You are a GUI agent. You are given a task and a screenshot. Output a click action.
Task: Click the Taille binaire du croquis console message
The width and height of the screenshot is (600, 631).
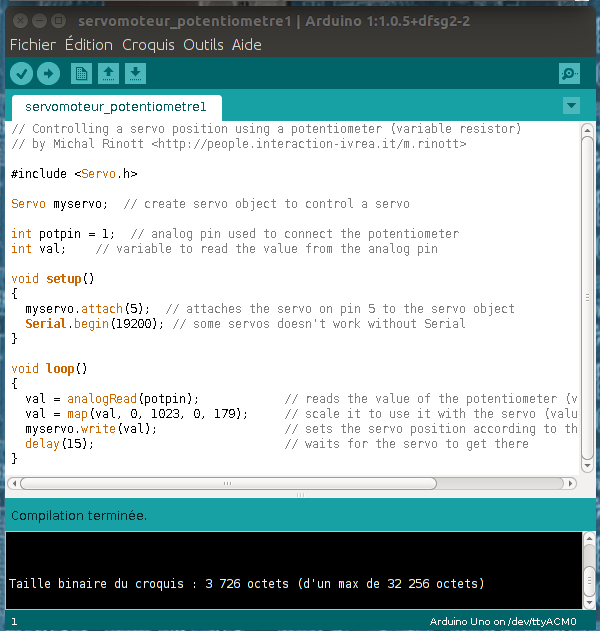(x=246, y=583)
